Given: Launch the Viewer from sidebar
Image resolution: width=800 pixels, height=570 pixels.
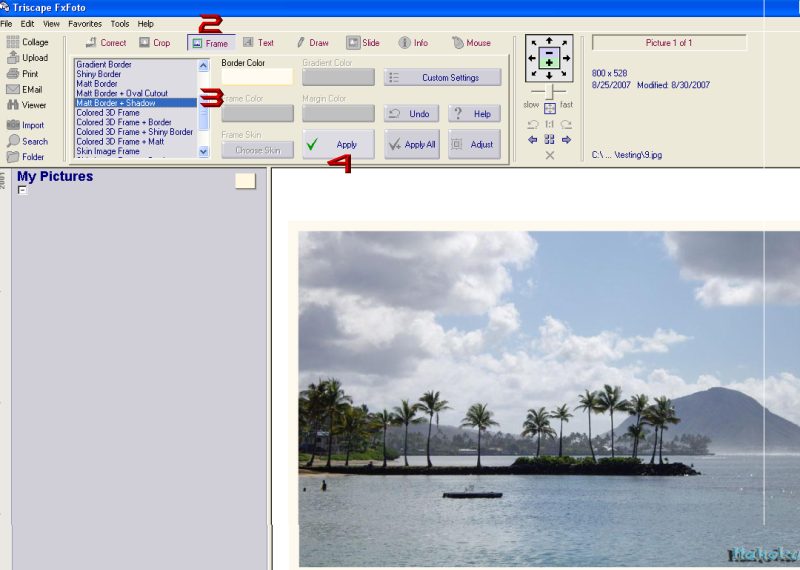Looking at the screenshot, I should (x=12, y=105).
